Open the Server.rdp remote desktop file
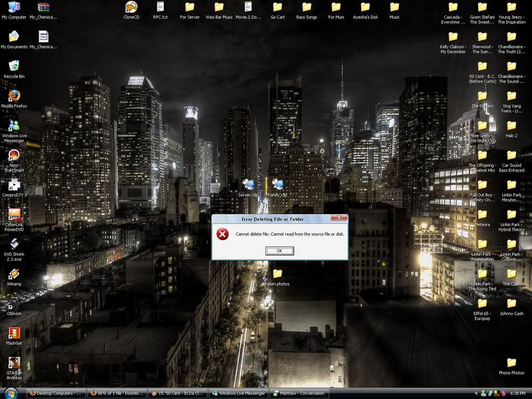532x399 pixels. [248, 184]
